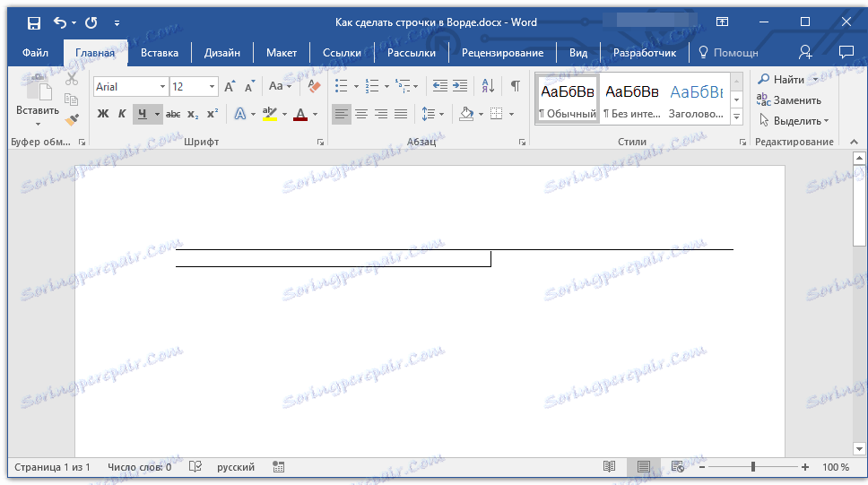Open the numbering list dropdown arrow
The width and height of the screenshot is (868, 485).
pos(386,86)
